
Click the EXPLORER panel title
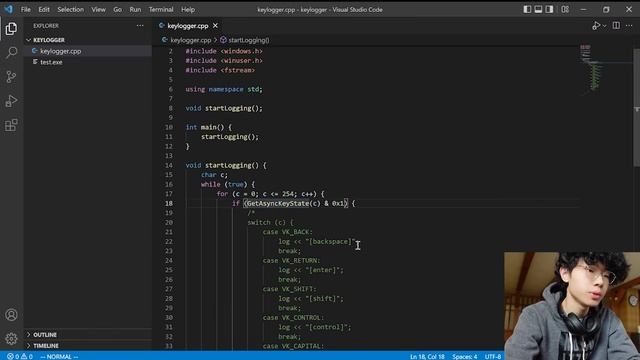[46, 26]
